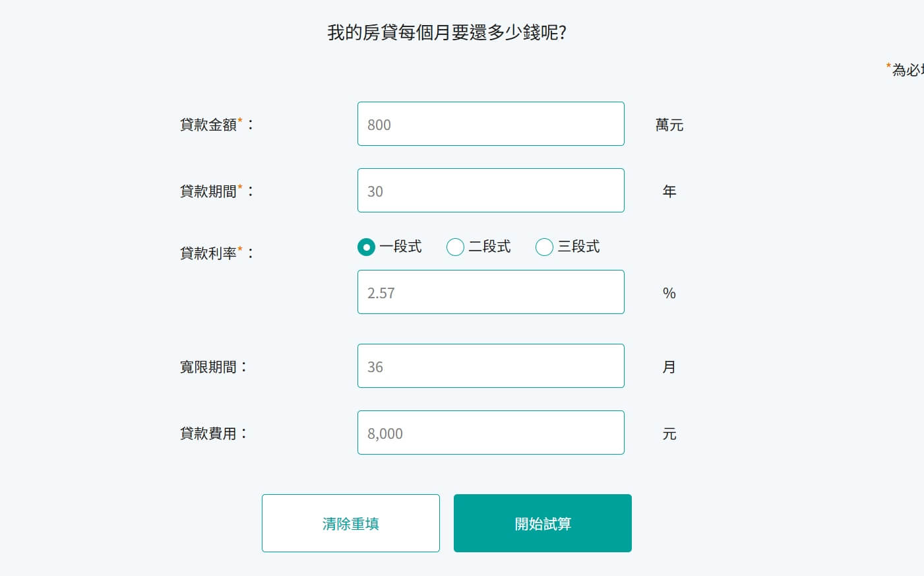Click the page title about monthly mortgage payment
The height and width of the screenshot is (576, 924).
point(446,31)
